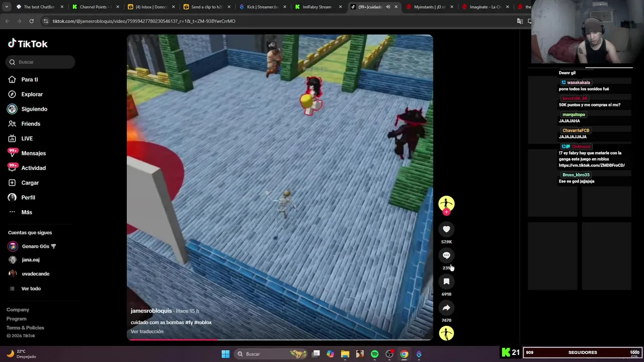Click the taskbar Buscar search box
Viewport: 644px width, 362px height.
tap(272, 354)
